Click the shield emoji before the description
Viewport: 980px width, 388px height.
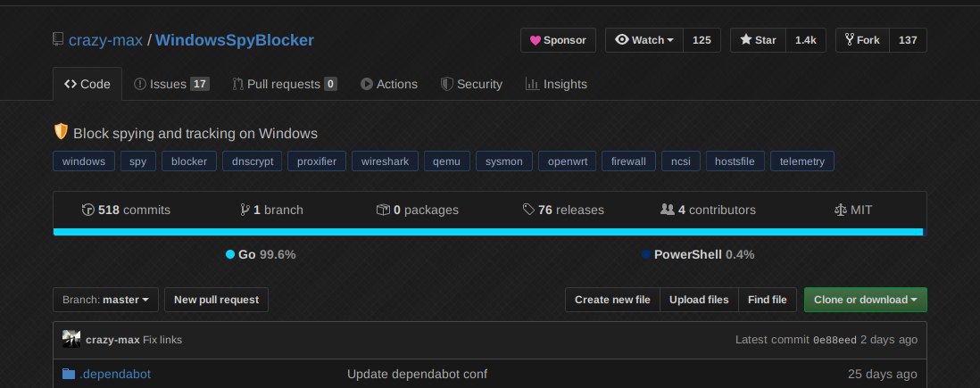[x=61, y=133]
